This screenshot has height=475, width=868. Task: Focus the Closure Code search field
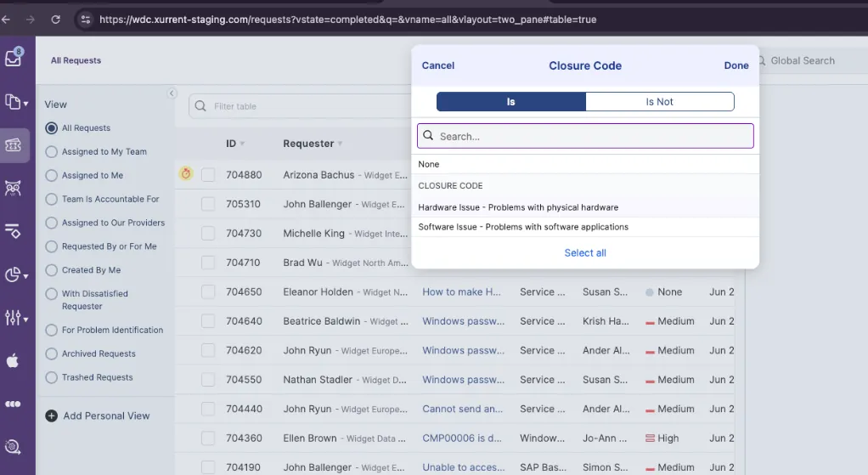click(x=585, y=136)
